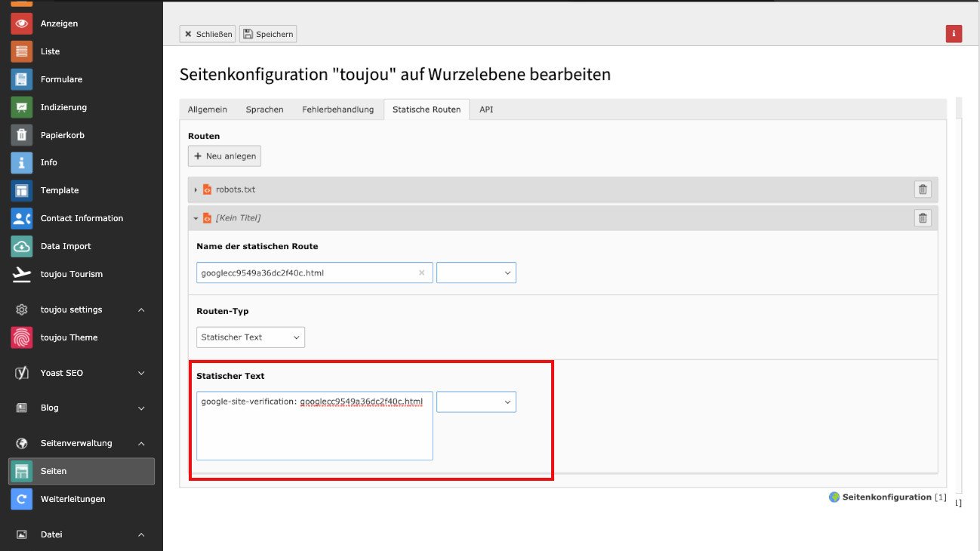Open the Routen-Typ Statischer Text dropdown

[251, 337]
